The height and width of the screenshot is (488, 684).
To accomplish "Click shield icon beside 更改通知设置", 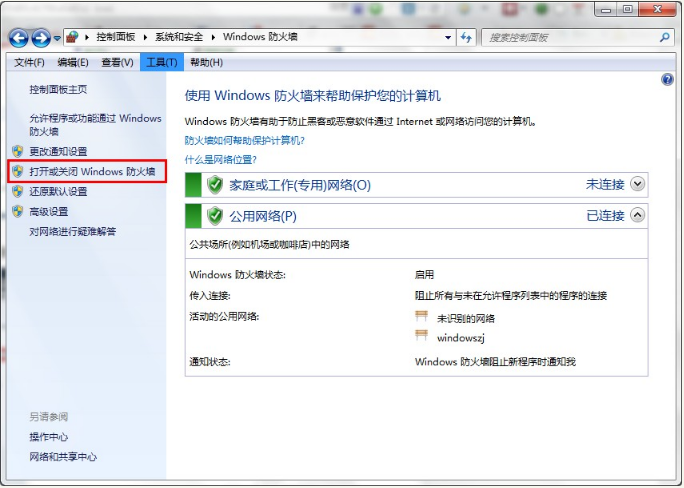I will [x=18, y=151].
